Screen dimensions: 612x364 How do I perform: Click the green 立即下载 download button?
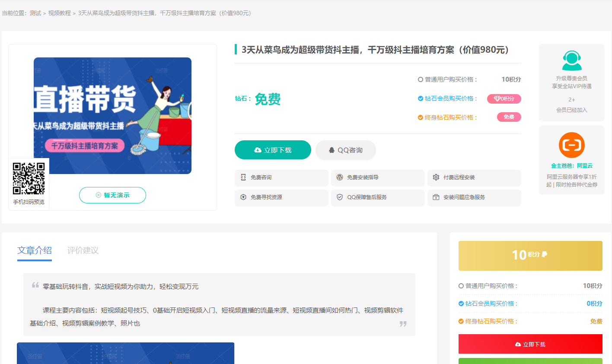click(273, 150)
